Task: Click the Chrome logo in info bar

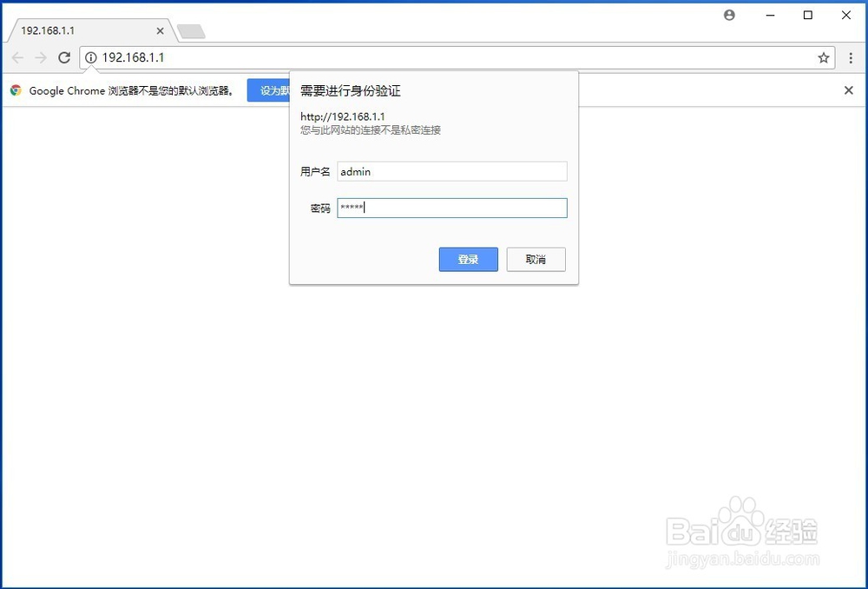Action: (16, 90)
